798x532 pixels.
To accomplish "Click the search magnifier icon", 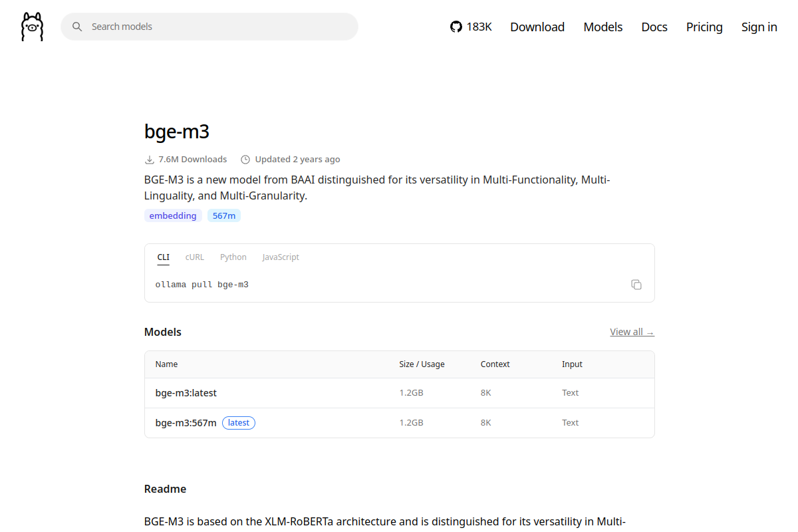I will click(77, 27).
